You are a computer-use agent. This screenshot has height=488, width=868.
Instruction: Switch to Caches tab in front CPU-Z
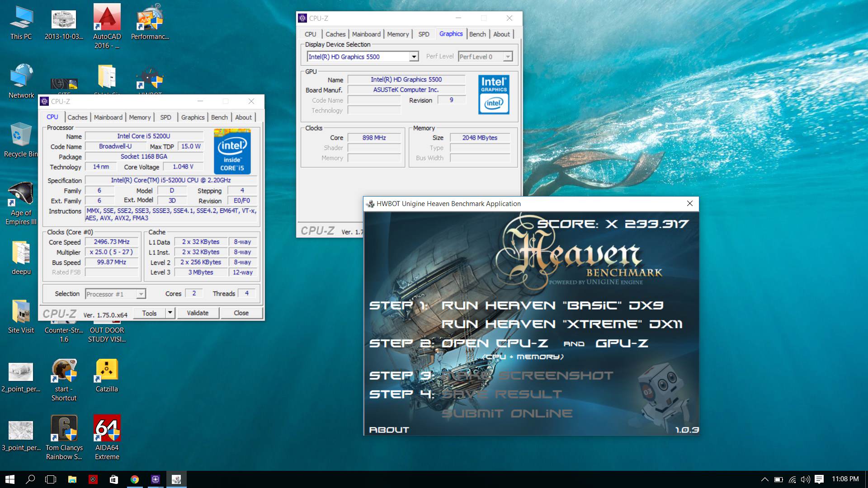[x=77, y=117]
